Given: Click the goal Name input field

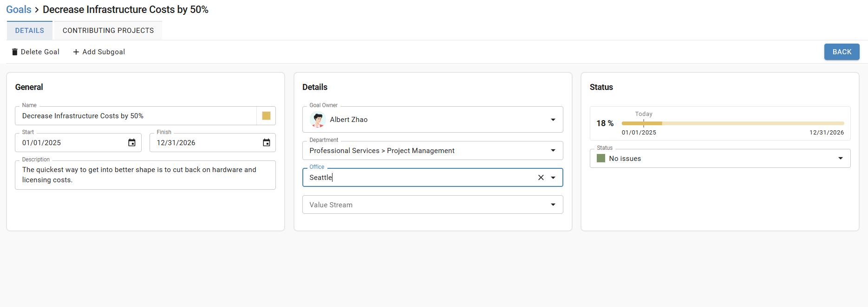Looking at the screenshot, I should click(136, 116).
